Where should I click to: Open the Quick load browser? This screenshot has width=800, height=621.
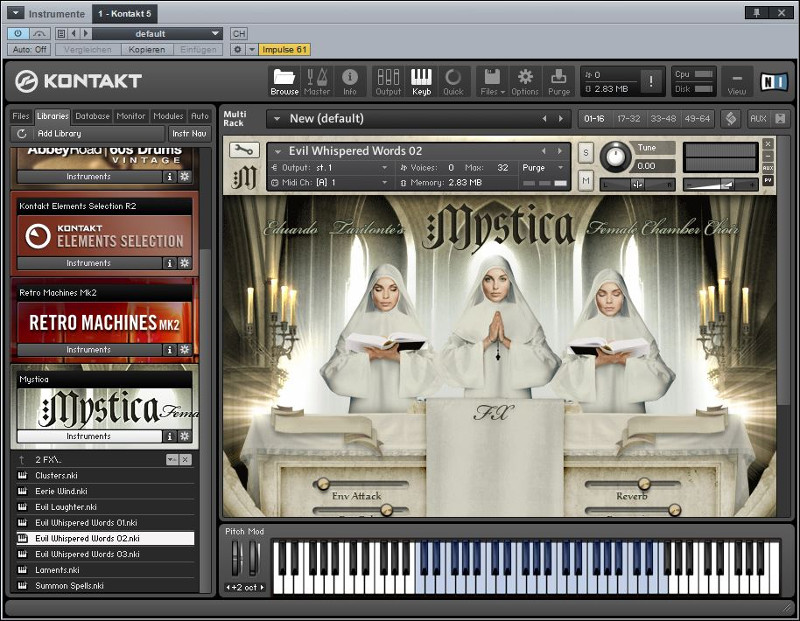453,81
